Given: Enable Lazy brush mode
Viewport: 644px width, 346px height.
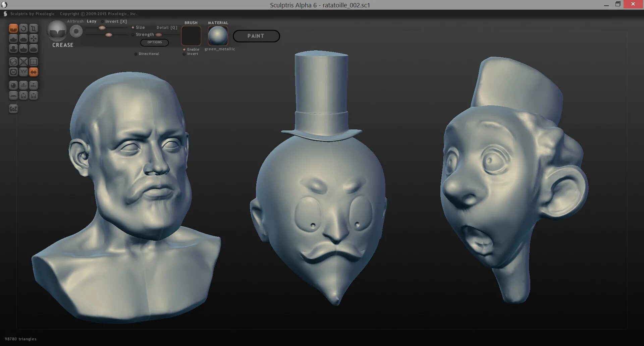Looking at the screenshot, I should [x=92, y=21].
